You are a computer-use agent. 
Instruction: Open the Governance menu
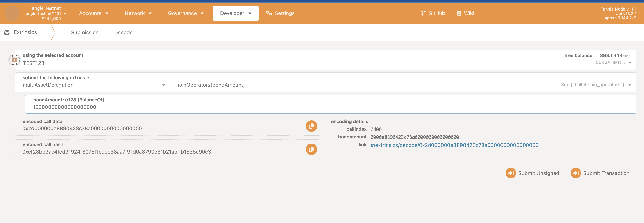pyautogui.click(x=186, y=13)
